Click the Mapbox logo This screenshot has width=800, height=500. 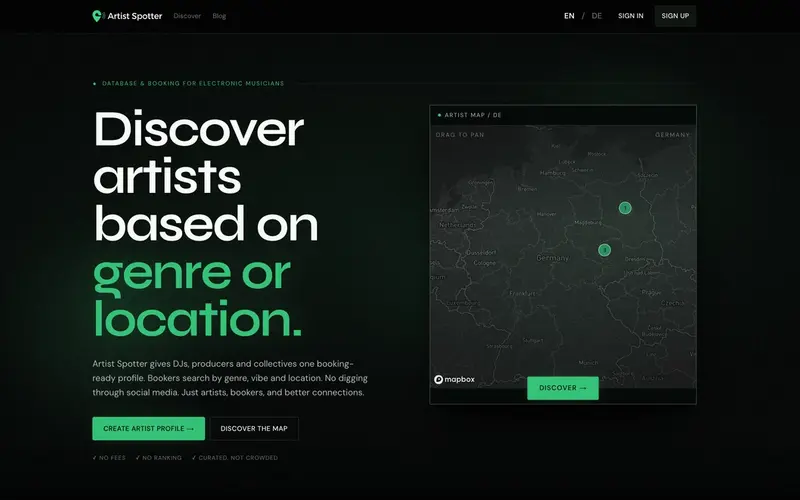point(454,379)
